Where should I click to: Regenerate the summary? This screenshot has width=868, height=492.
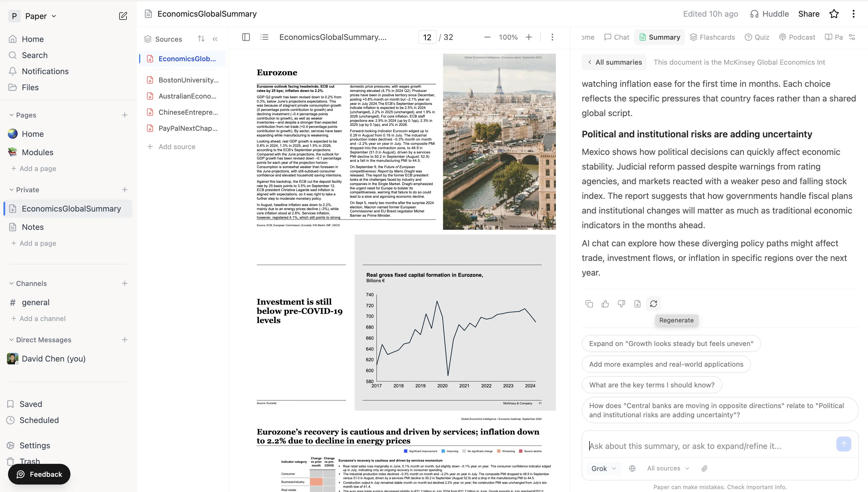(x=654, y=304)
